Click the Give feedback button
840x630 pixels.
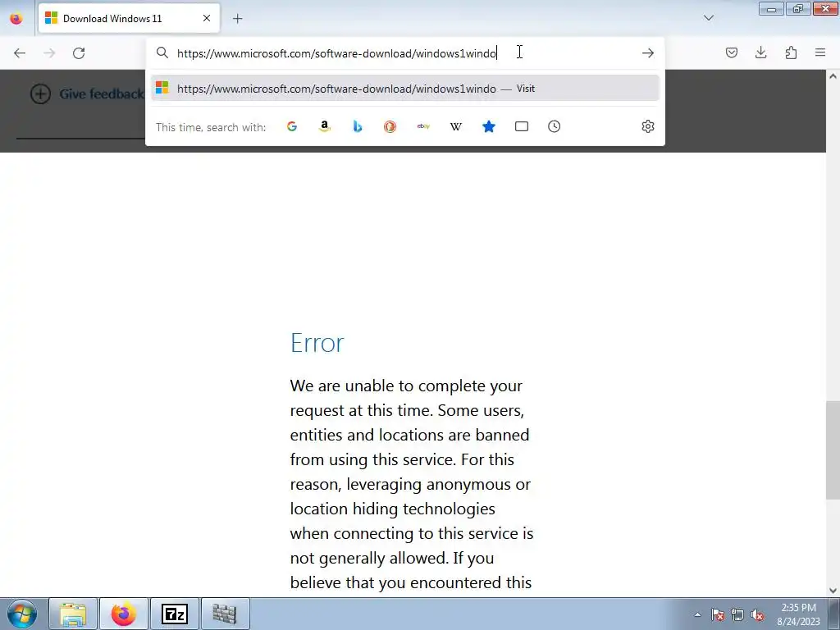coord(87,94)
